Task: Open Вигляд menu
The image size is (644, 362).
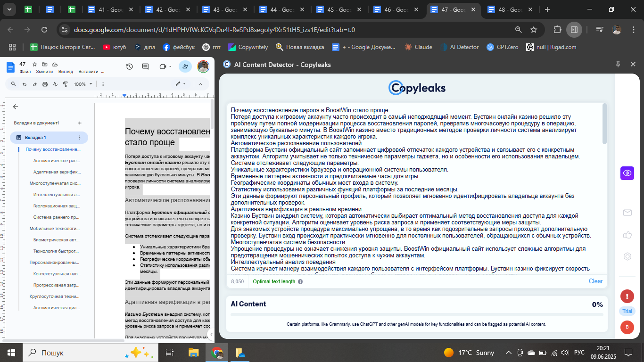Action: (66, 72)
